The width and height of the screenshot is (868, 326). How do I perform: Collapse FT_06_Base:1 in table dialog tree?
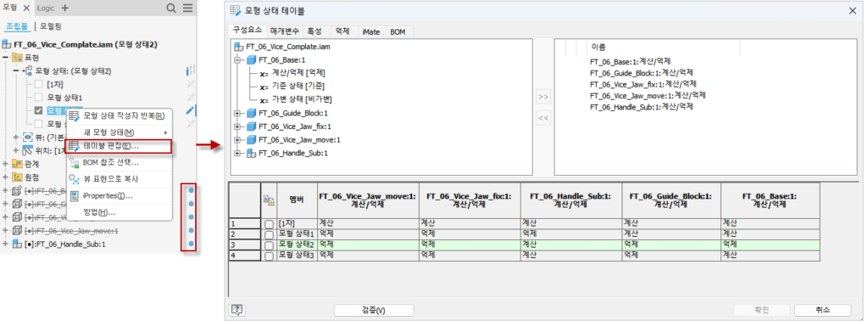coord(238,60)
